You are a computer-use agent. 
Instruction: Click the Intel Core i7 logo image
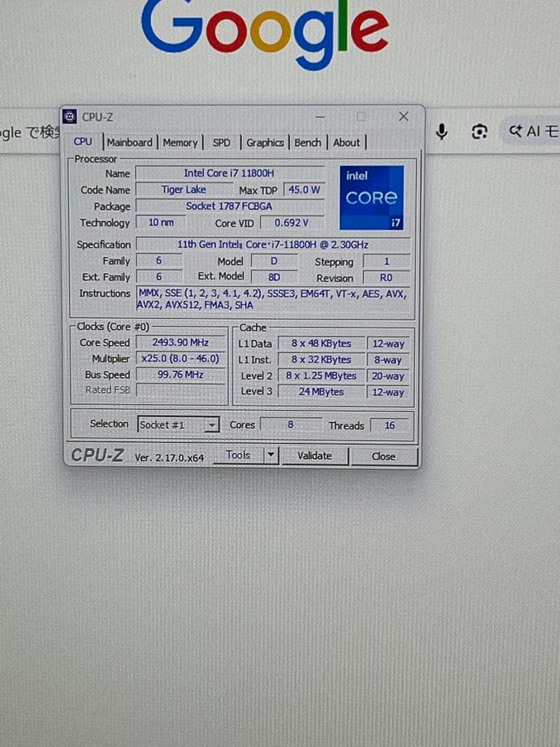pyautogui.click(x=371, y=198)
